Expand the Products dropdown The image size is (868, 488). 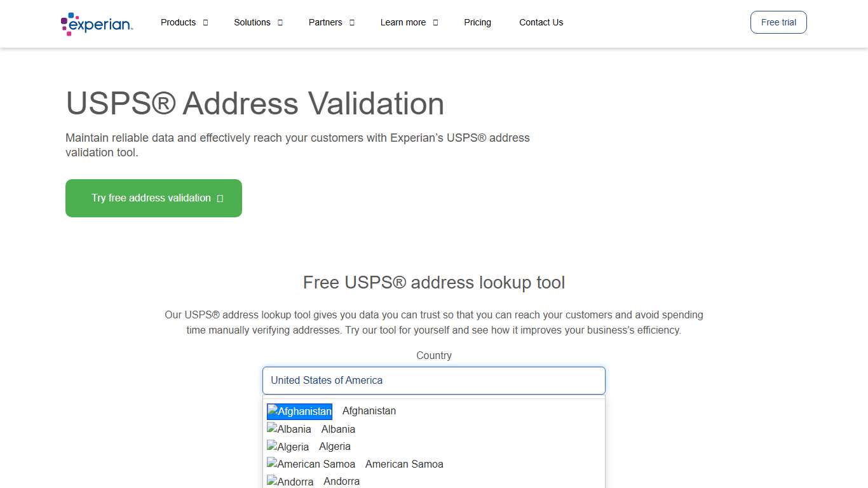click(x=184, y=22)
